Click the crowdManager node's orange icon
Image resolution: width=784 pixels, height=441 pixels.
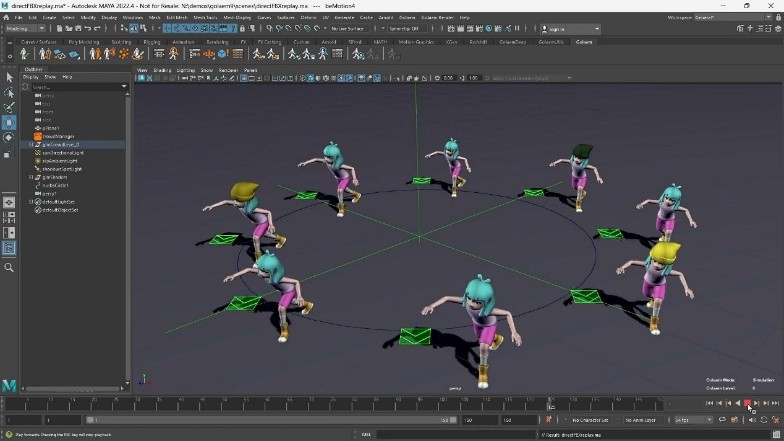click(x=38, y=136)
